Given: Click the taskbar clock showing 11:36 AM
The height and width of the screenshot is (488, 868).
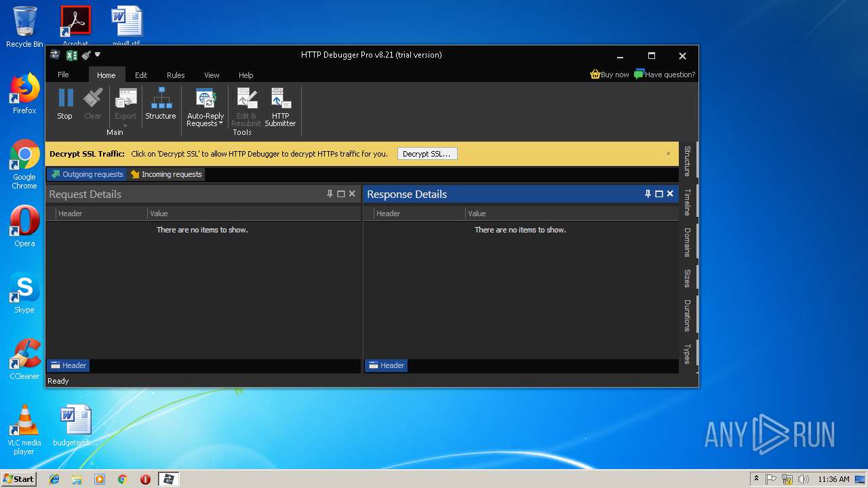Looking at the screenshot, I should click(x=833, y=479).
